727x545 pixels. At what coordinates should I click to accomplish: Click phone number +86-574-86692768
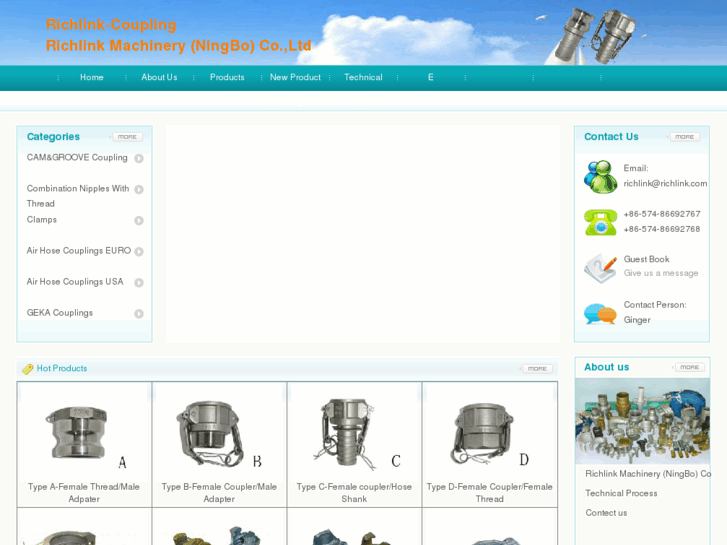coord(662,229)
